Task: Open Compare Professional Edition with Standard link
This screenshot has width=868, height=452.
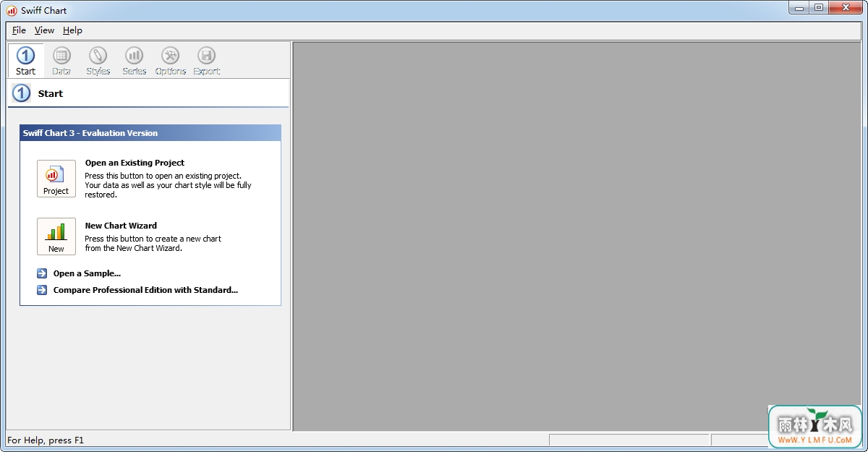Action: (145, 290)
